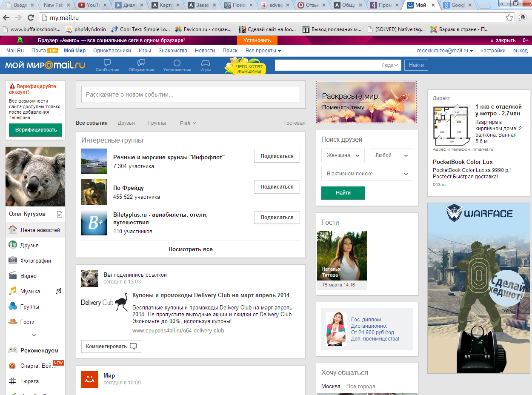
Task: Click the Warface advertisement banner
Action: tap(480, 289)
